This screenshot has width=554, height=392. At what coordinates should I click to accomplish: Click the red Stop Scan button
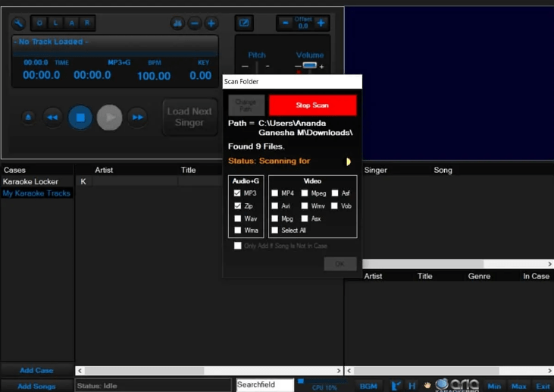click(x=312, y=105)
